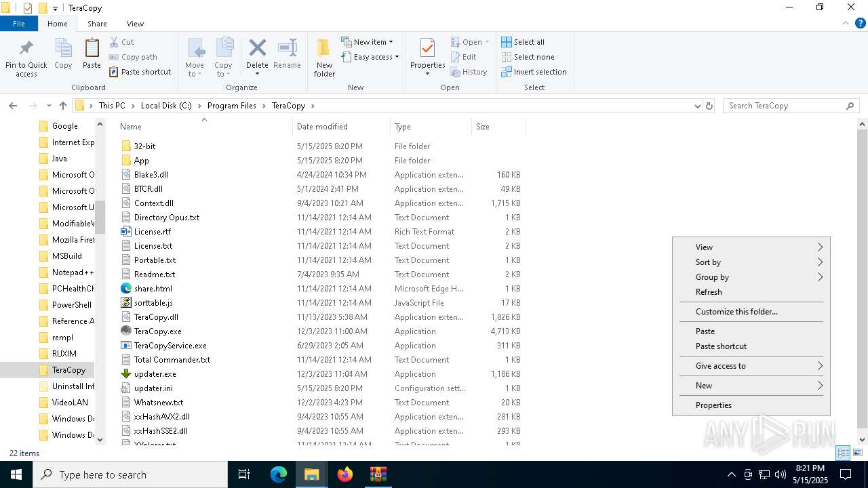Click the taskbar search box
Screen dimensions: 868x488
[130, 474]
